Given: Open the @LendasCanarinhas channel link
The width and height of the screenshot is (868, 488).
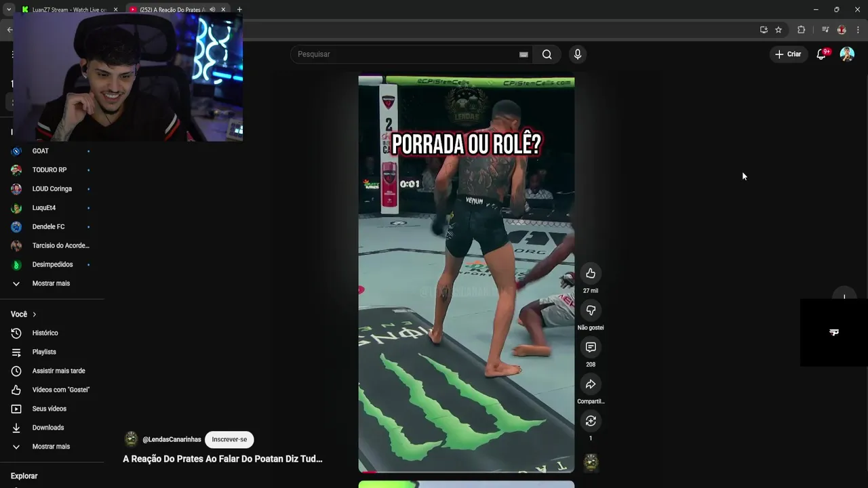Looking at the screenshot, I should [172, 439].
